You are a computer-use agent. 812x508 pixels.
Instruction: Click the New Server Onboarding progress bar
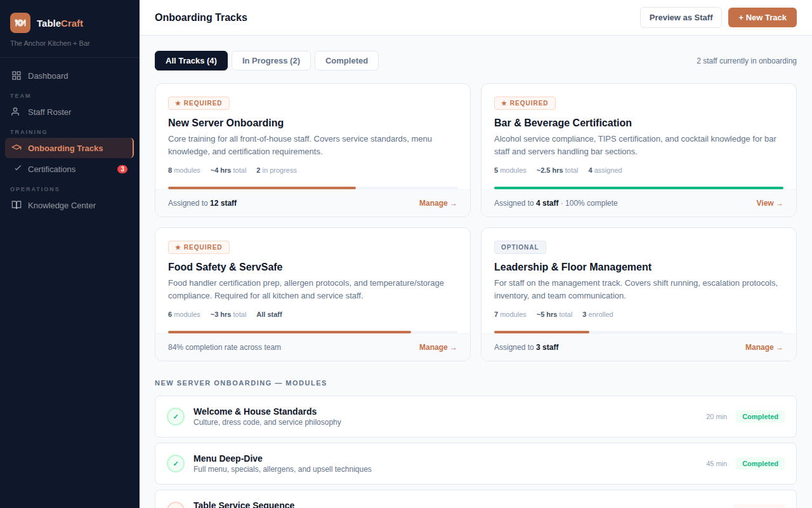[x=313, y=188]
